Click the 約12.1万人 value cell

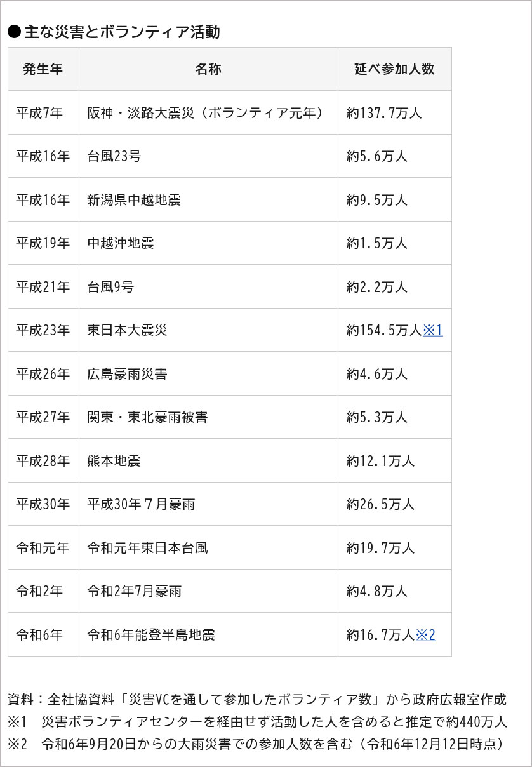[x=394, y=460]
